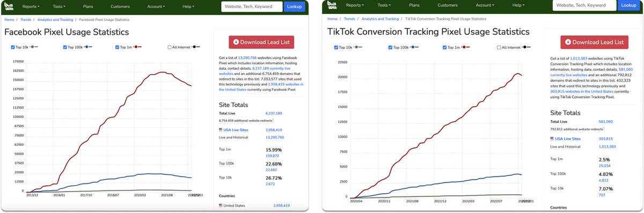Click USA flag beside USA Live Sites, Facebook page

click(221, 130)
